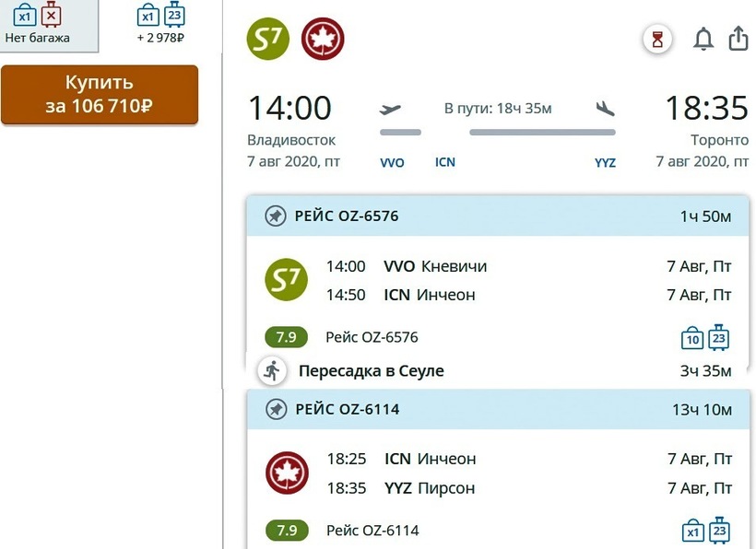
Task: Share this flight via share icon
Action: coord(738,39)
